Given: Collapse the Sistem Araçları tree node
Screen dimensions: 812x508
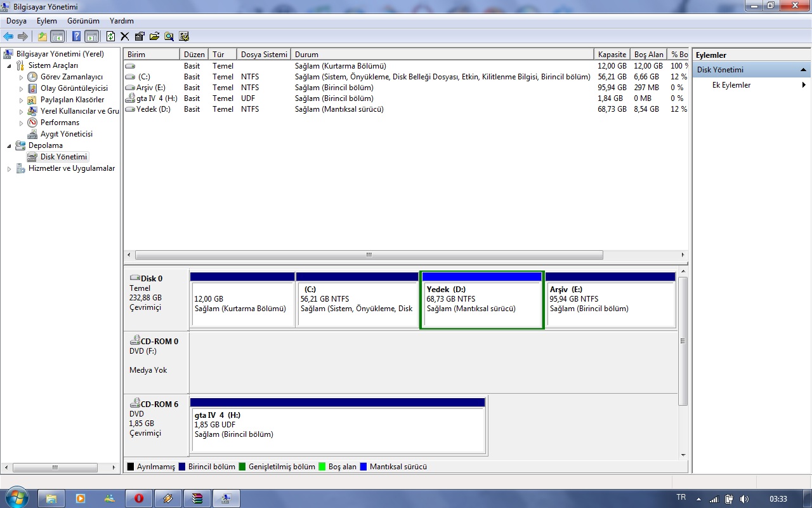Looking at the screenshot, I should 9,65.
